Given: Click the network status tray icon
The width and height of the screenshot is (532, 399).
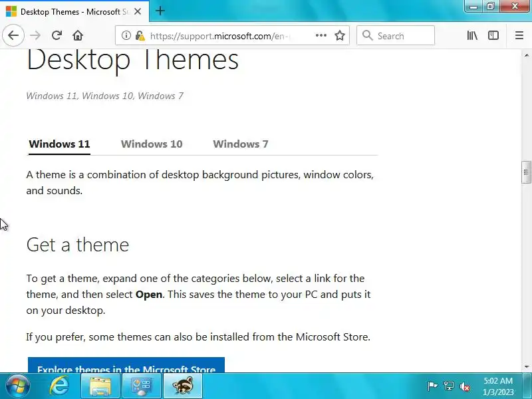Looking at the screenshot, I should 448,386.
